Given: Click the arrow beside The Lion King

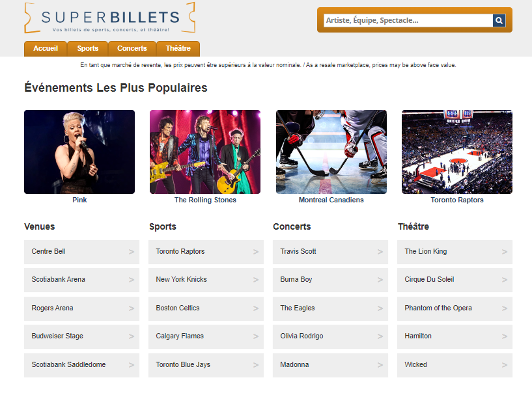Looking at the screenshot, I should pos(505,252).
